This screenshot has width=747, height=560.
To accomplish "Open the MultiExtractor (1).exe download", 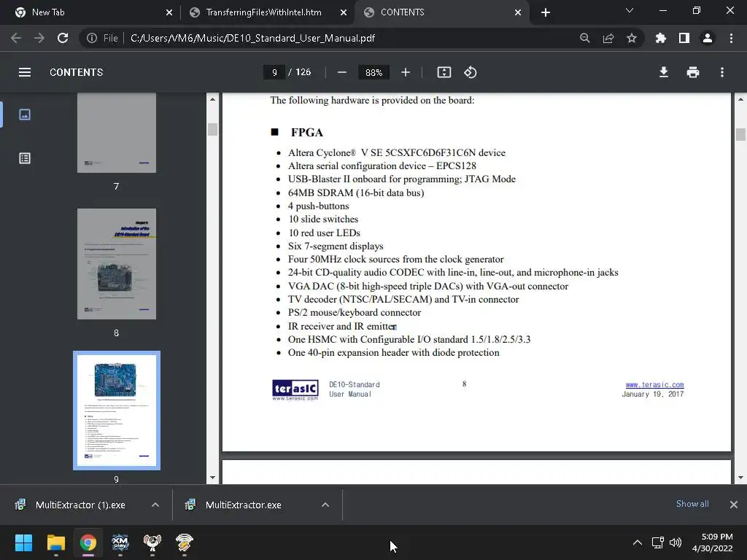I will point(80,505).
